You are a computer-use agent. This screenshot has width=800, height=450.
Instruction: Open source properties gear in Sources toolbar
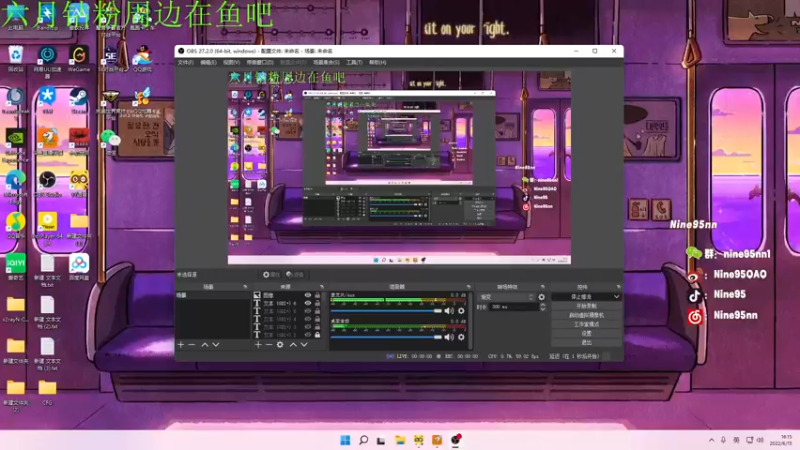(280, 345)
